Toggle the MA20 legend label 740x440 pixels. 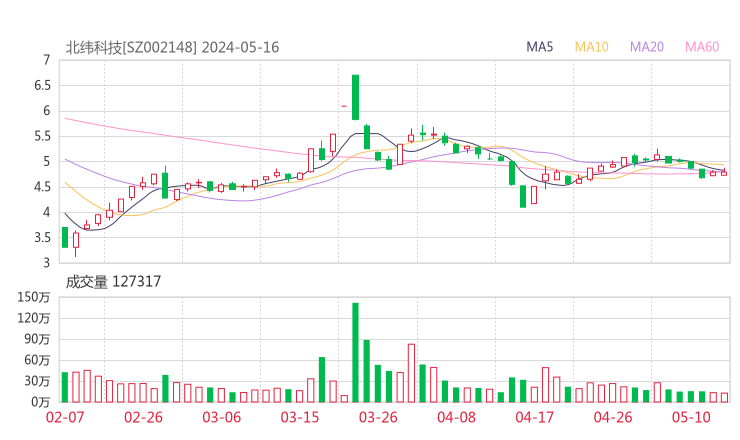(647, 47)
